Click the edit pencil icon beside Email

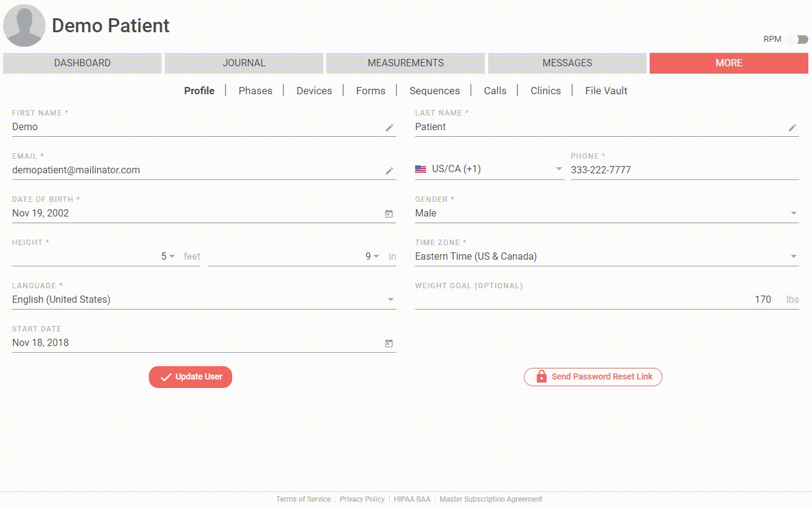click(389, 171)
